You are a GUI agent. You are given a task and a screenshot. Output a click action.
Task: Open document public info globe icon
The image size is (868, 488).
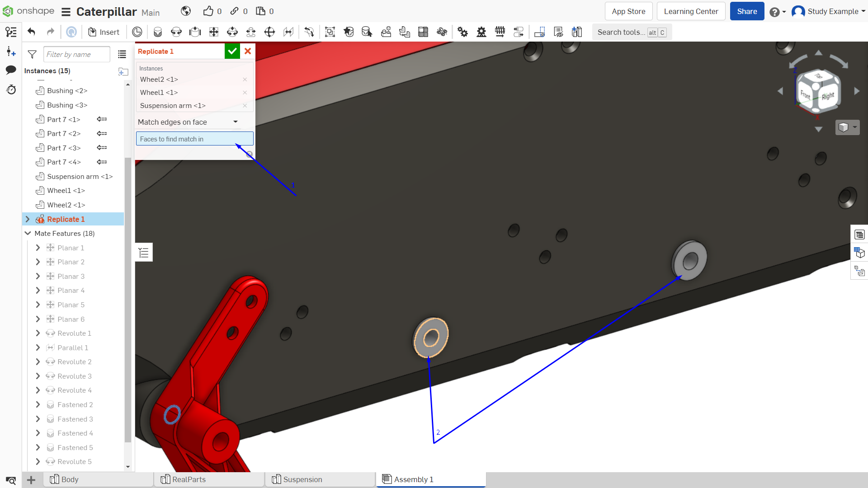pos(186,11)
